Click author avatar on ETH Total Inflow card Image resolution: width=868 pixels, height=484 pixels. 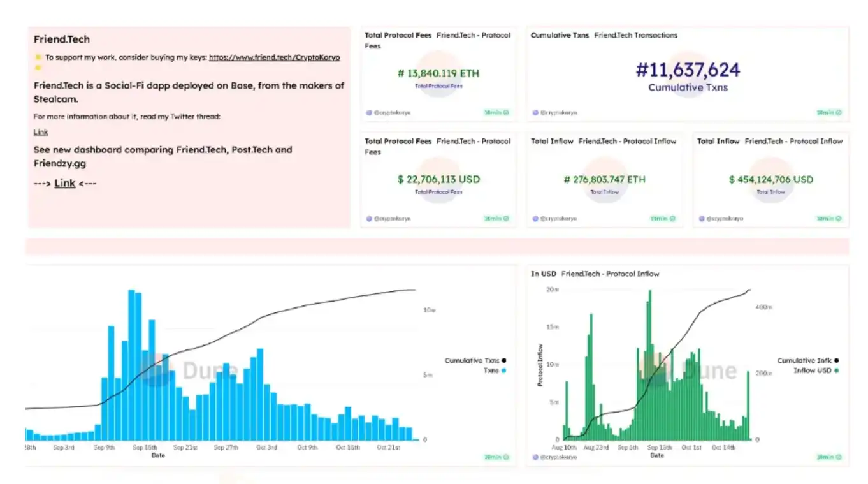[535, 219]
